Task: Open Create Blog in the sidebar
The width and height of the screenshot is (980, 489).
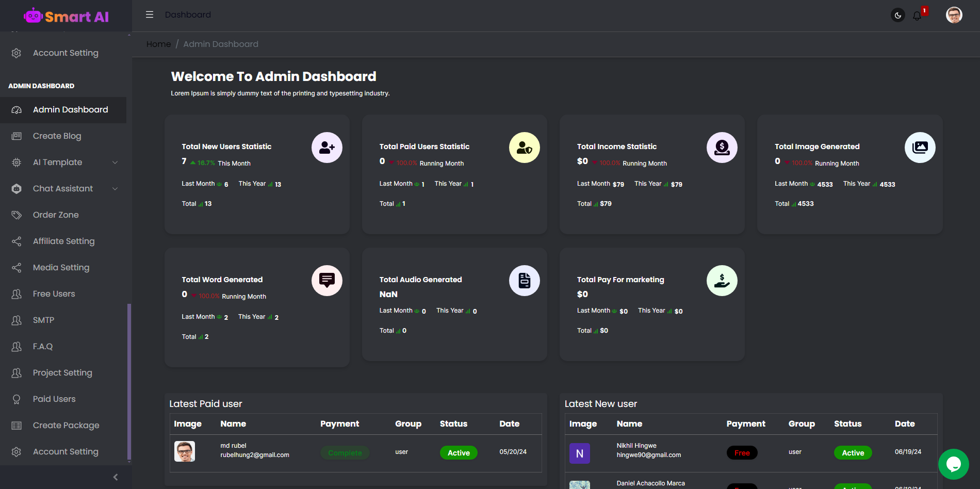Action: (x=57, y=136)
